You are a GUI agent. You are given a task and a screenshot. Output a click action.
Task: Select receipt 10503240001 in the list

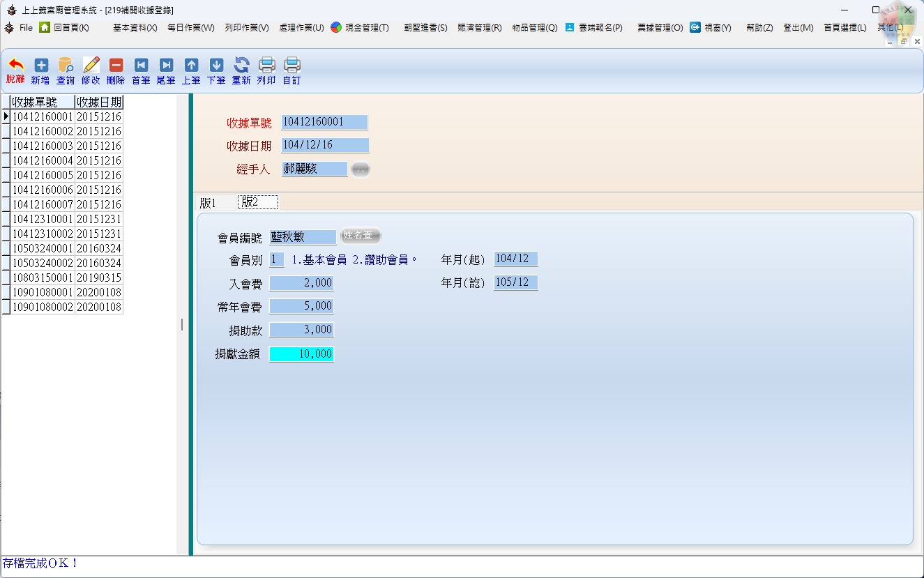click(43, 248)
